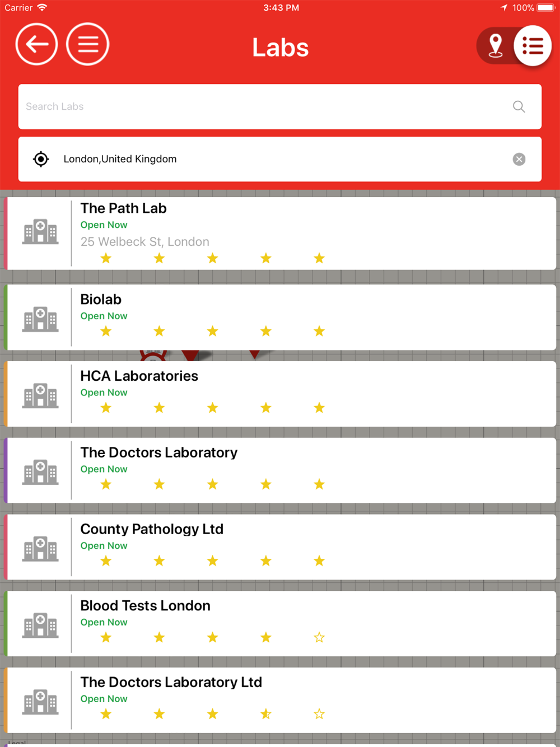Select HCA Laboratories listing
The height and width of the screenshot is (747, 560).
[280, 394]
